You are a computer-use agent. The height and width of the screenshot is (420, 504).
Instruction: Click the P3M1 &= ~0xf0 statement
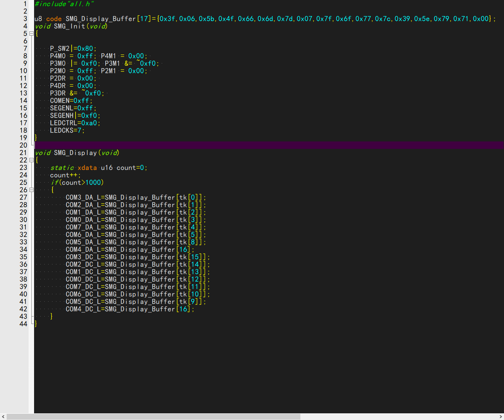132,63
